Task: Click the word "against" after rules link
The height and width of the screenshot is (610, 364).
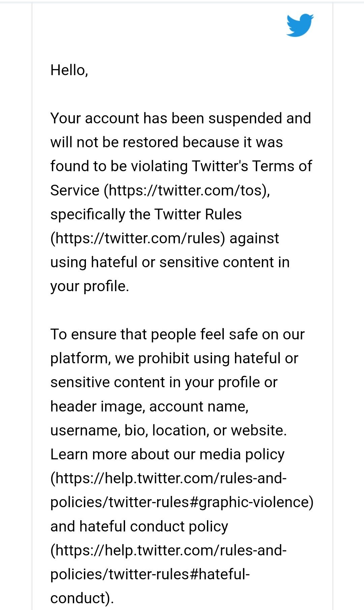Action: click(254, 238)
